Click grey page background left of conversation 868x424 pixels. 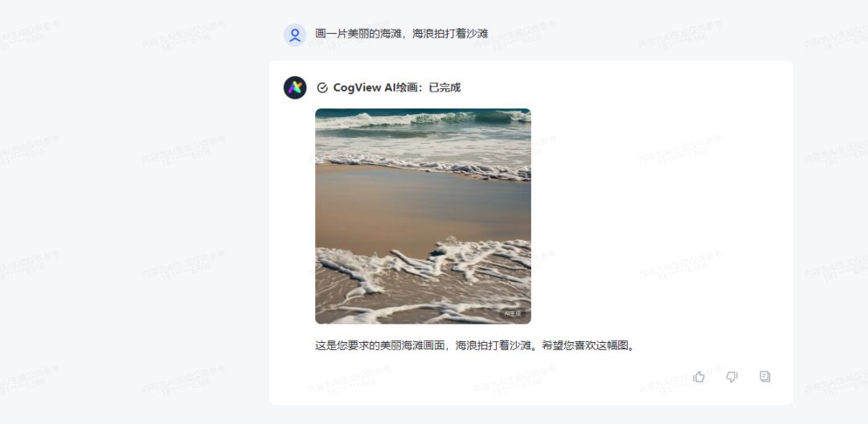point(133,221)
